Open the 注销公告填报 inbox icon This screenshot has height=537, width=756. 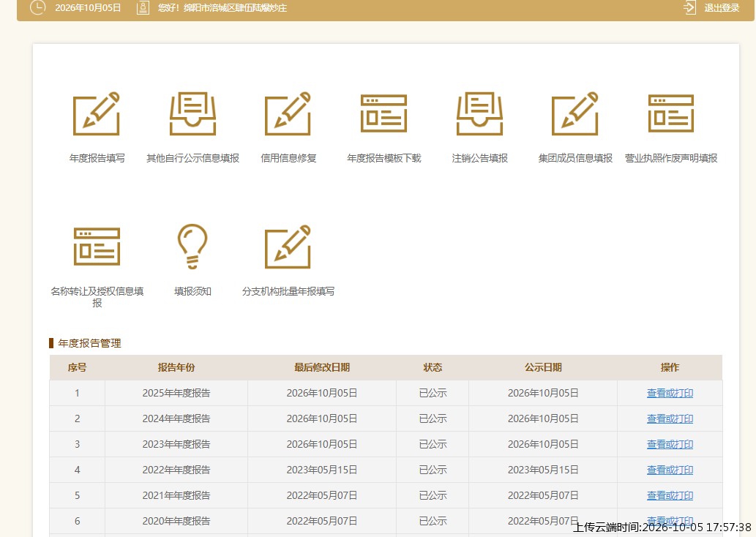(480, 113)
